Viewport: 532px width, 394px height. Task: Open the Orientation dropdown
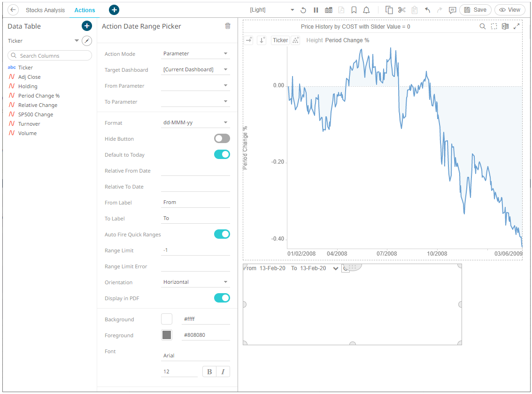tap(195, 282)
